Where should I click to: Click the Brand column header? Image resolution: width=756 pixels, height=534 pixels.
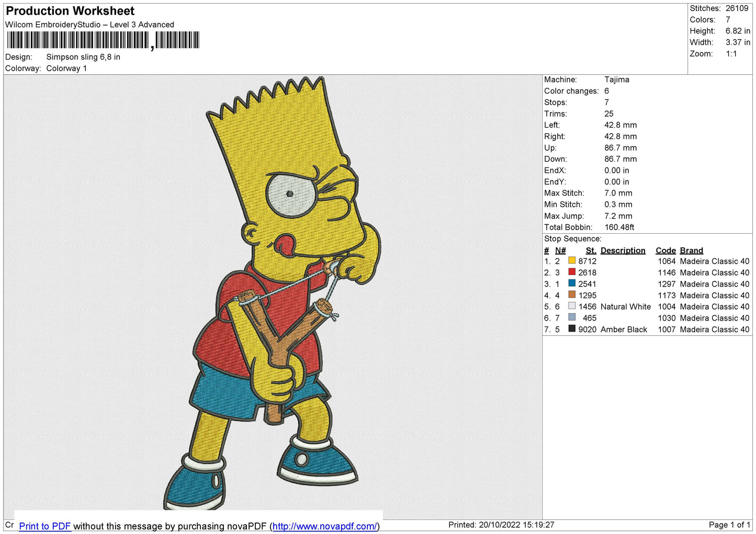[x=692, y=251]
